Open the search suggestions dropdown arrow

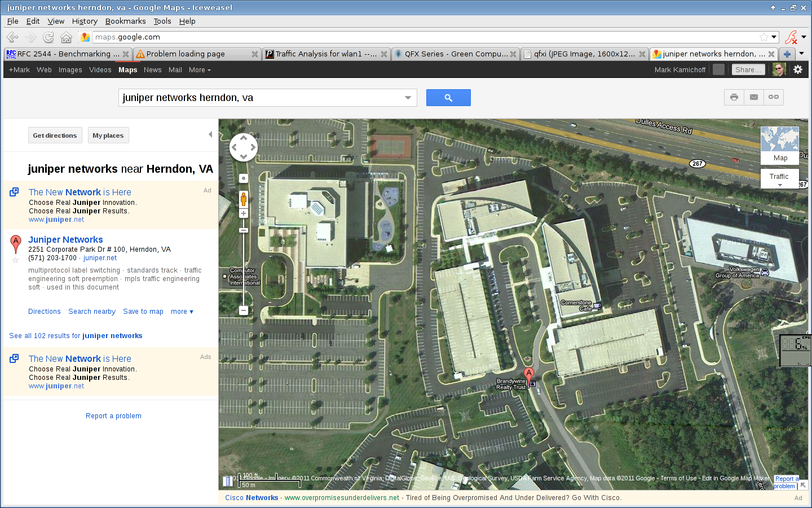point(408,98)
